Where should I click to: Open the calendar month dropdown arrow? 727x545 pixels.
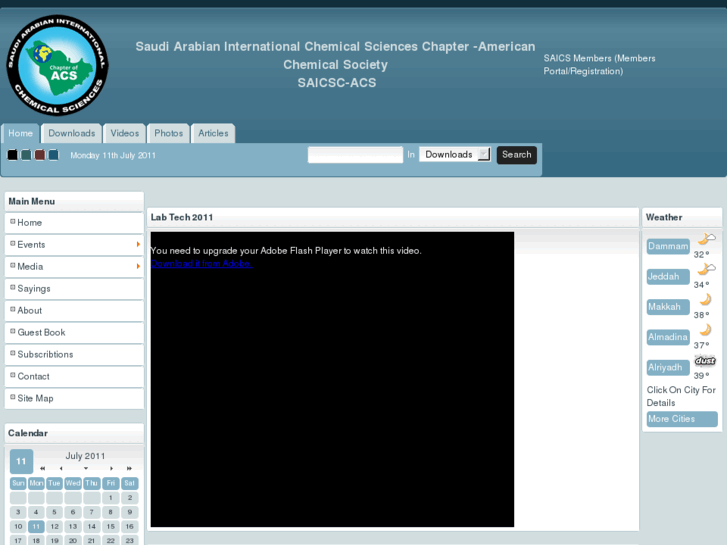point(86,468)
